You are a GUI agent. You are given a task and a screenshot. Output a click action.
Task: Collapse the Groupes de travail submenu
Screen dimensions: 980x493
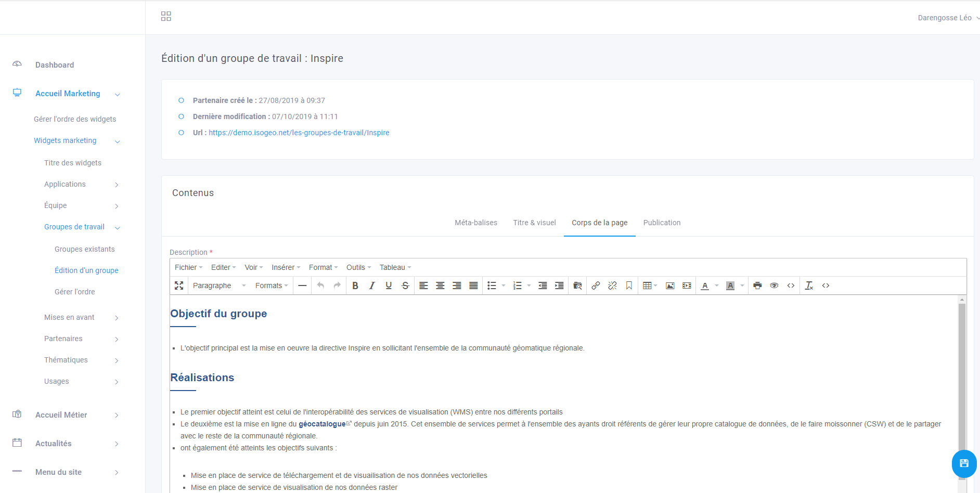[82, 227]
